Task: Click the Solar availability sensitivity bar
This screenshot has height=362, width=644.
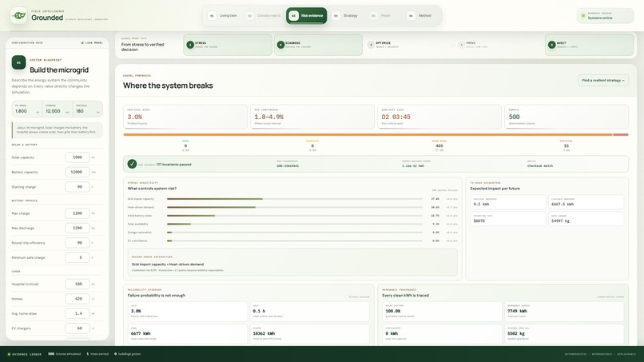Action: (295, 224)
